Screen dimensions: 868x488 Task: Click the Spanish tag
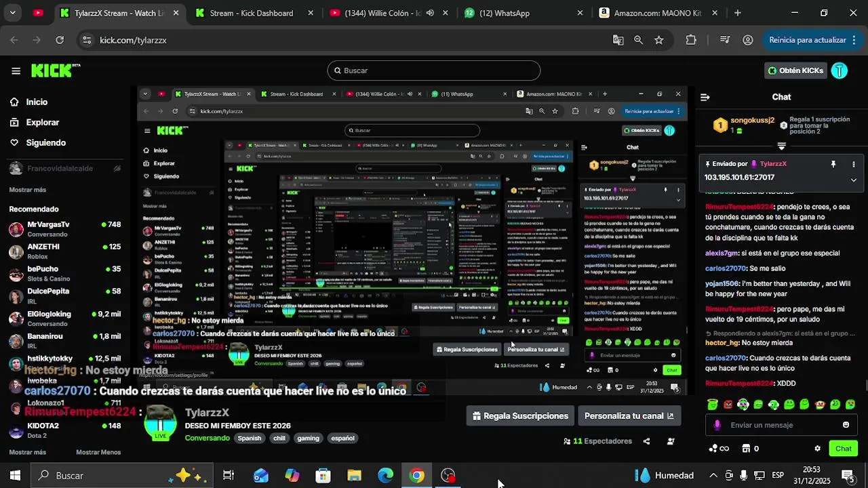coord(249,438)
